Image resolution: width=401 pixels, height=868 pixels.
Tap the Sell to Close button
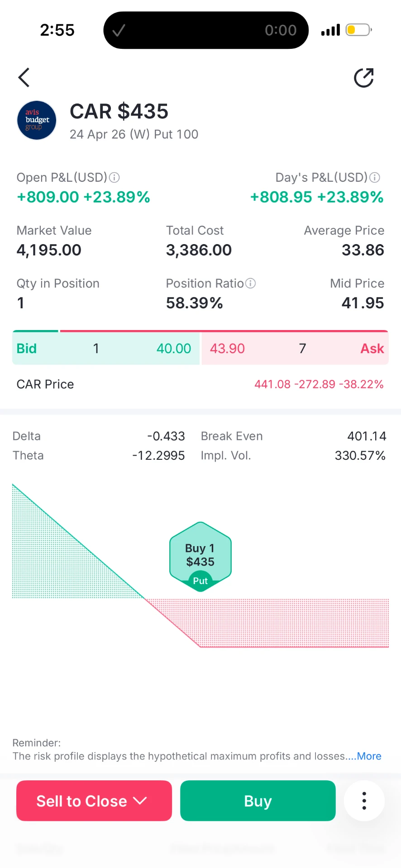pos(94,801)
